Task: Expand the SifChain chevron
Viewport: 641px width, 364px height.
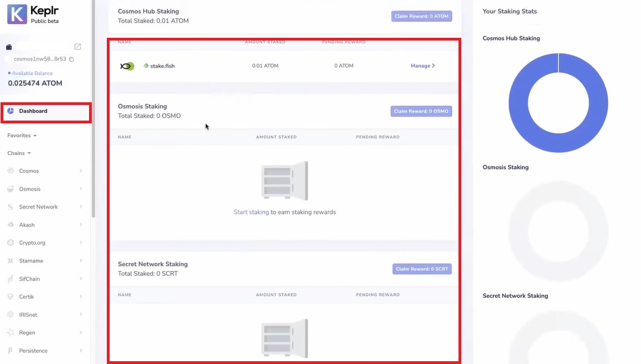Action: click(81, 279)
